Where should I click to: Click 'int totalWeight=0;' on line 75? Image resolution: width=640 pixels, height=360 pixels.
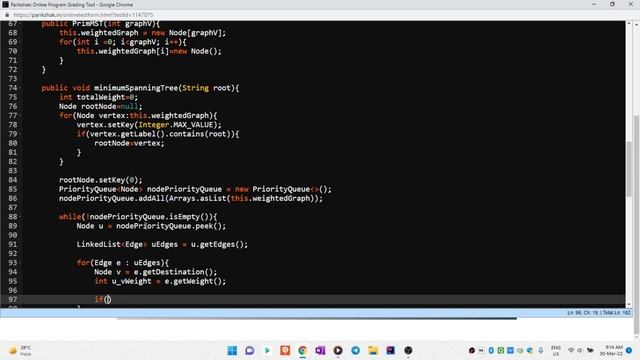click(x=98, y=97)
